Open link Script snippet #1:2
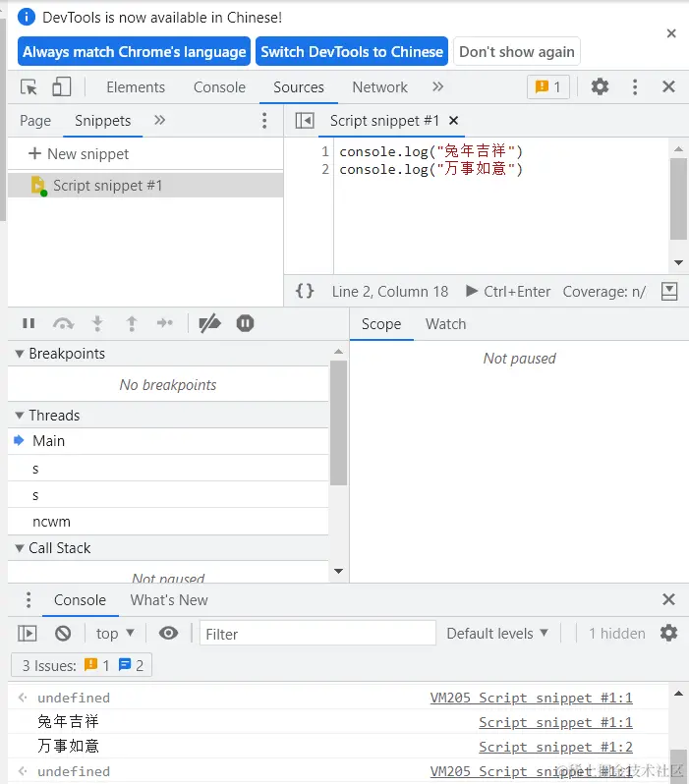 tap(555, 747)
